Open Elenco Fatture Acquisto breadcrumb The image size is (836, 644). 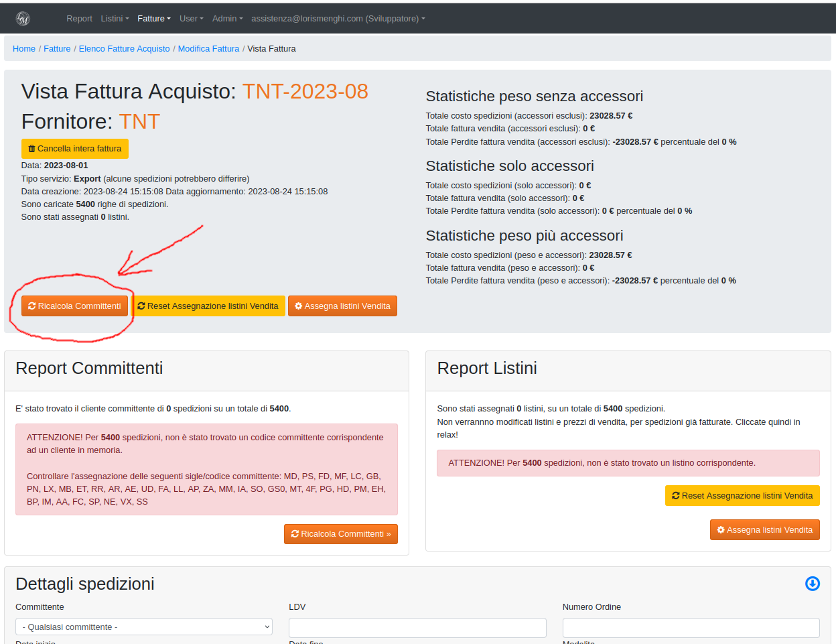(x=124, y=49)
